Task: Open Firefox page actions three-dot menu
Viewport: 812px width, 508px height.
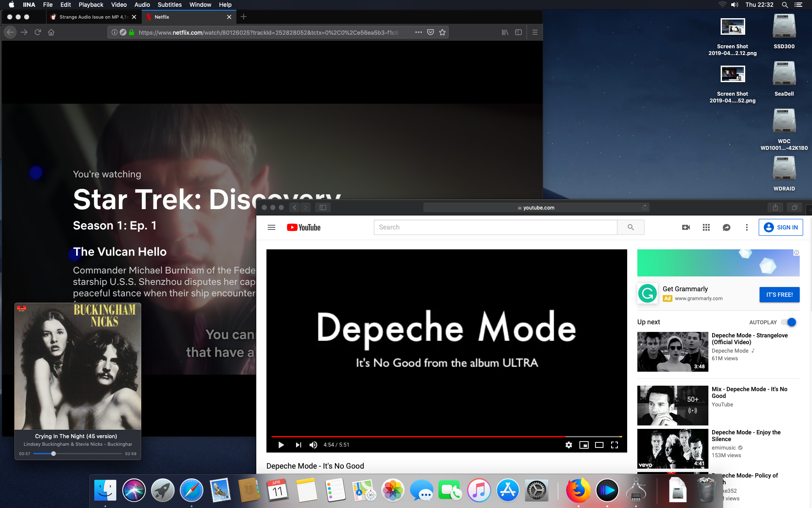Action: (x=419, y=32)
